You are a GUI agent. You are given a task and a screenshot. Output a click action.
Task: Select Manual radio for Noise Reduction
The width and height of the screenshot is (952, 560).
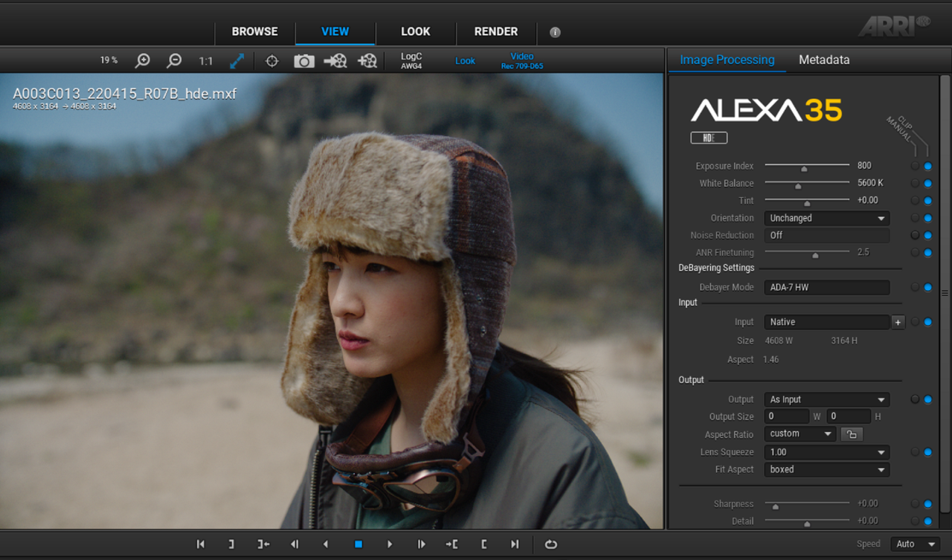(x=915, y=235)
